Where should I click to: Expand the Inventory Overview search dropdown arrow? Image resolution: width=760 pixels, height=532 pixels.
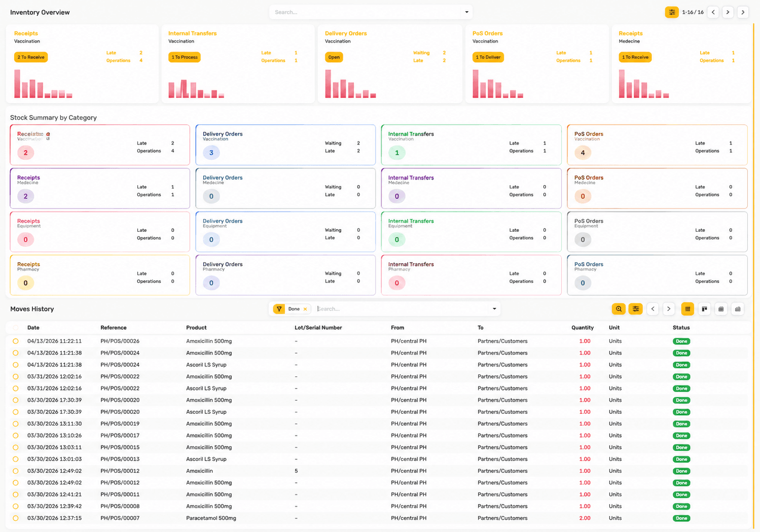(466, 12)
